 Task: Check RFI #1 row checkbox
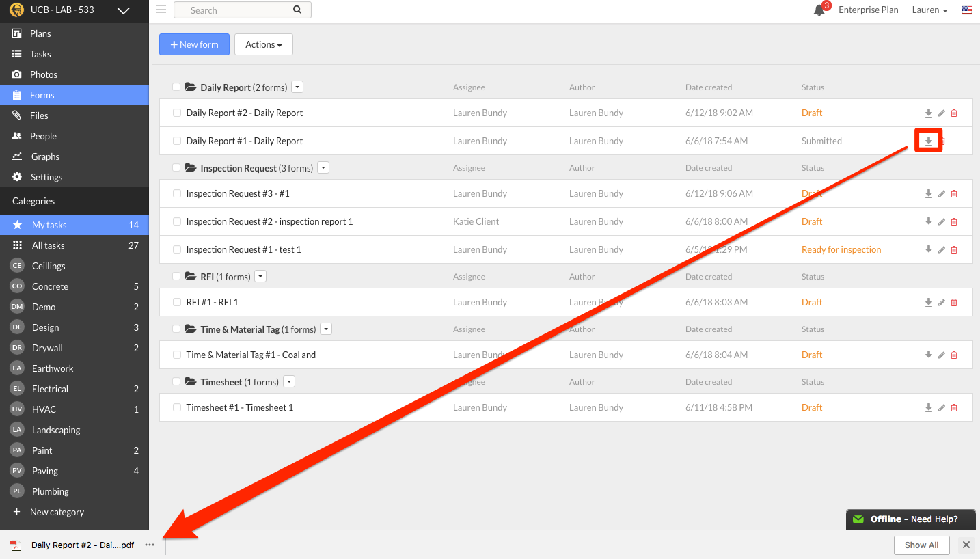pyautogui.click(x=177, y=302)
